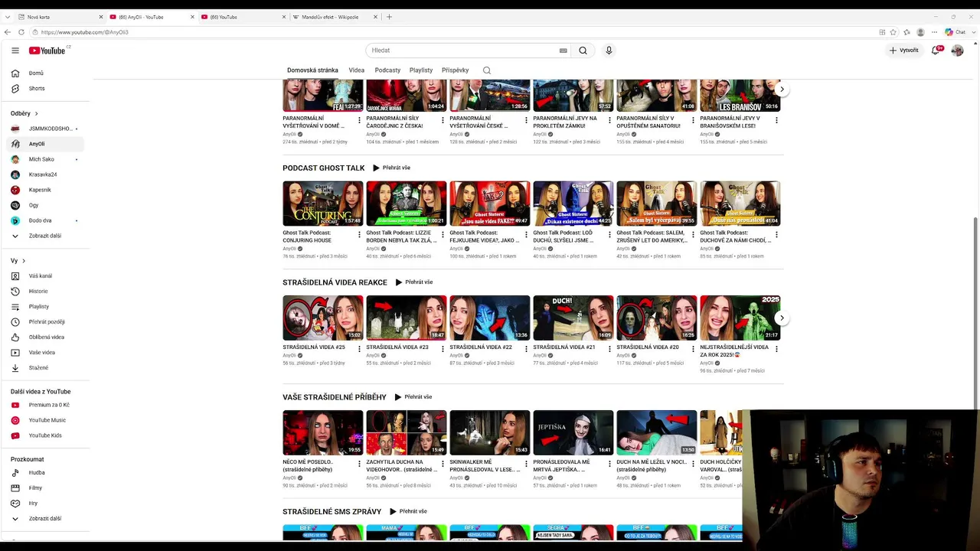Click the browser back arrow

tap(8, 32)
